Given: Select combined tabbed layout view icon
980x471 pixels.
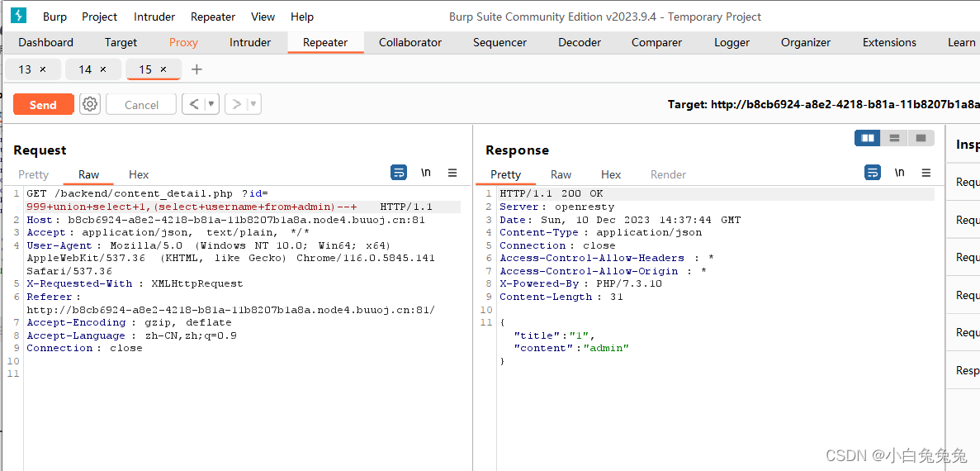Looking at the screenshot, I should [x=921, y=138].
